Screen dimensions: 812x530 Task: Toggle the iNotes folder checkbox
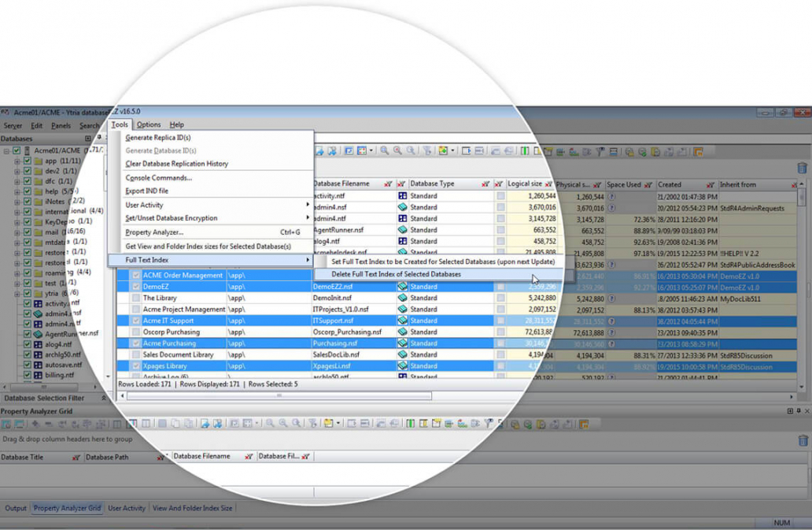28,202
